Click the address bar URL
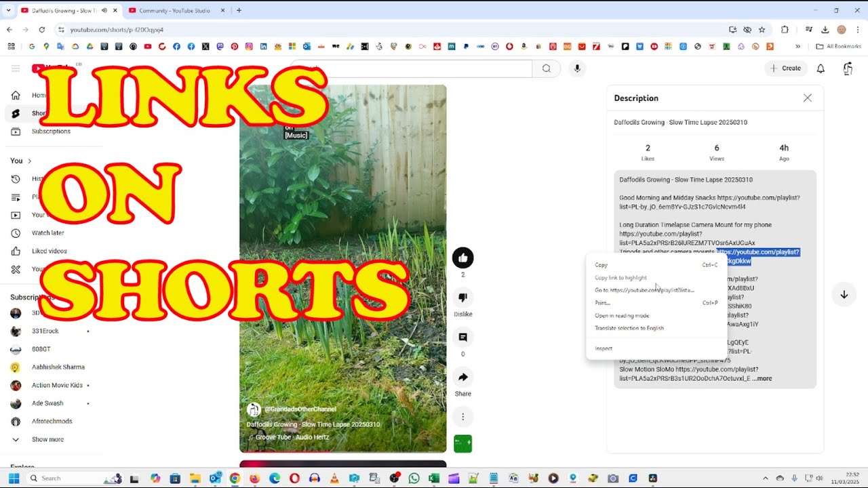This screenshot has width=868, height=488. coord(117,30)
